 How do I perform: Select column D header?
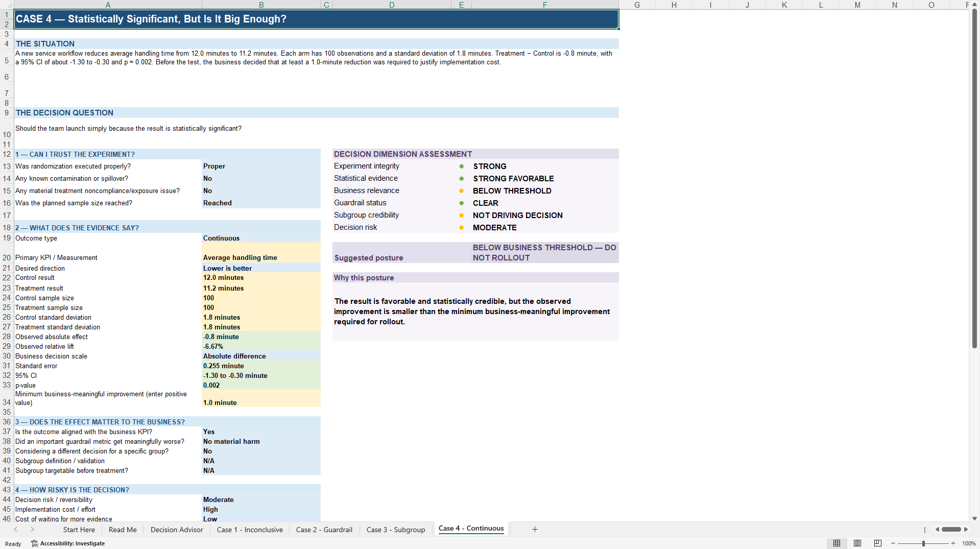click(392, 5)
